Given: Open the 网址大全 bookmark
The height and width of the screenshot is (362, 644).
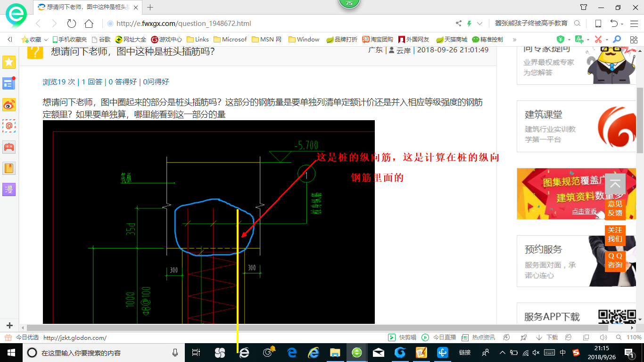Looking at the screenshot, I should [x=131, y=40].
